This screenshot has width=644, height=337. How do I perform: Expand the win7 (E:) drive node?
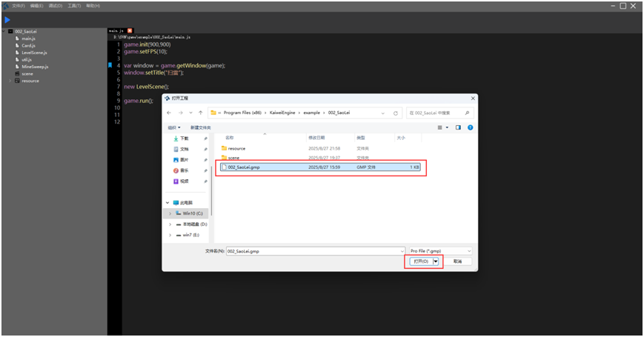(170, 235)
